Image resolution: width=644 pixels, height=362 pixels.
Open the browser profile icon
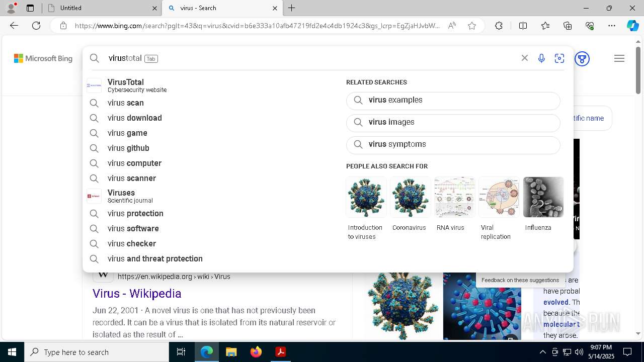pos(11,8)
